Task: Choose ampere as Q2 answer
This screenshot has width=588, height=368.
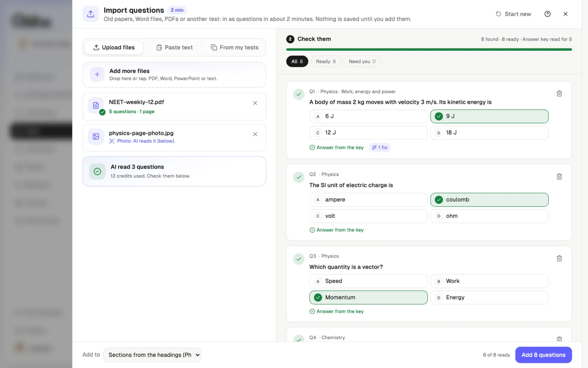Action: pos(368,200)
